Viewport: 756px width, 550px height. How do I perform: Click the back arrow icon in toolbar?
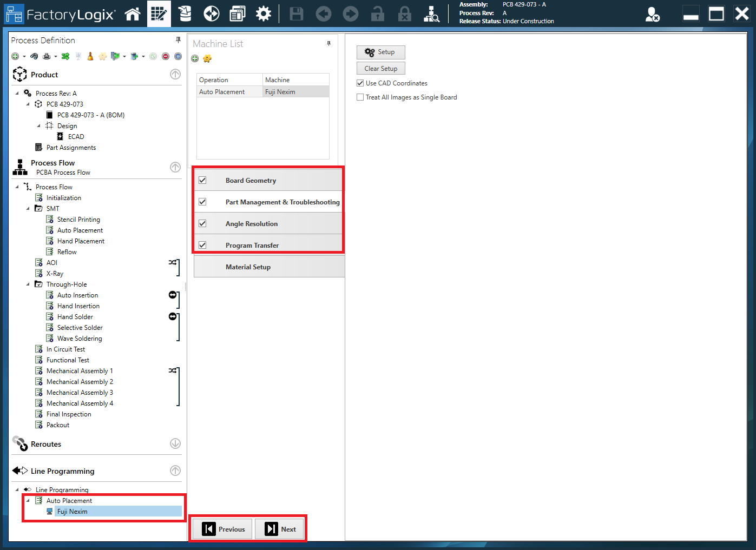324,14
